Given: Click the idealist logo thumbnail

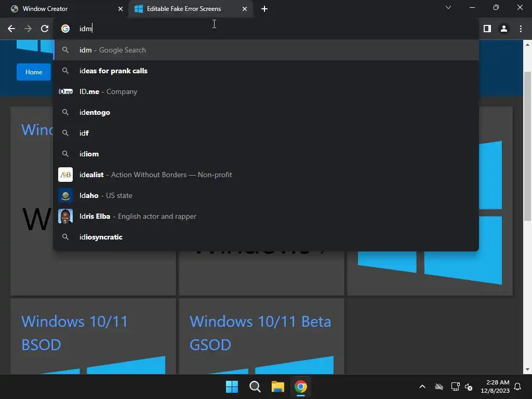Looking at the screenshot, I should [65, 175].
